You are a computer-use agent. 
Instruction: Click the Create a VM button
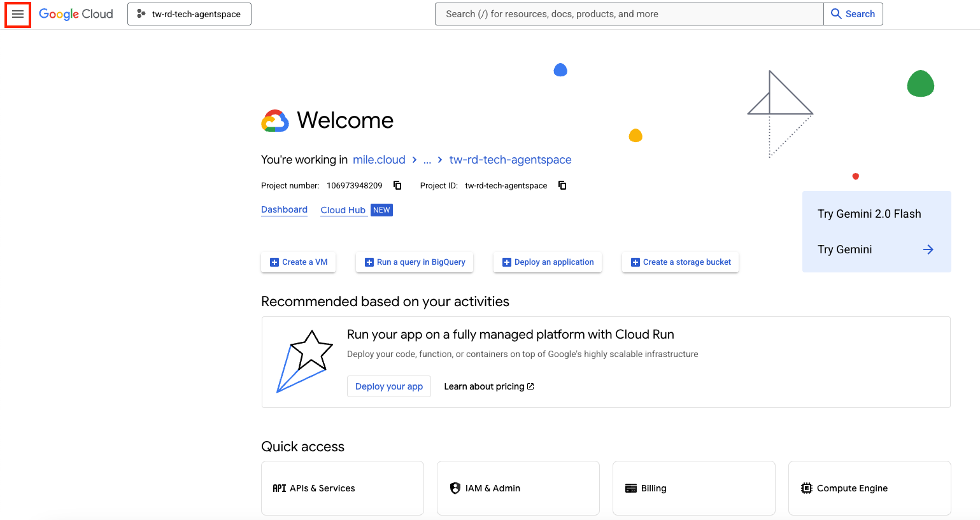pos(298,262)
